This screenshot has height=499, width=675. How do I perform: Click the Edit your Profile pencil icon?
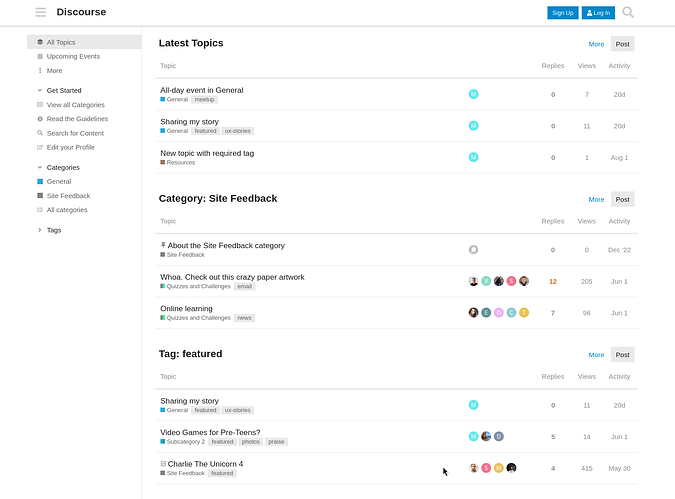tap(40, 147)
